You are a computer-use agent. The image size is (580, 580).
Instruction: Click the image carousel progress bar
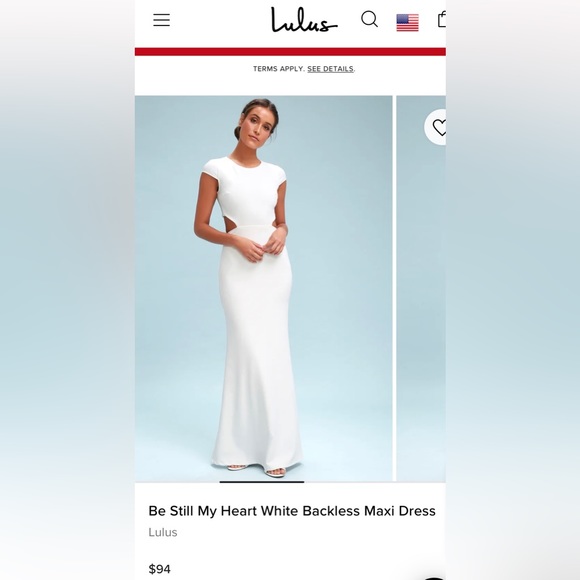pos(262,482)
